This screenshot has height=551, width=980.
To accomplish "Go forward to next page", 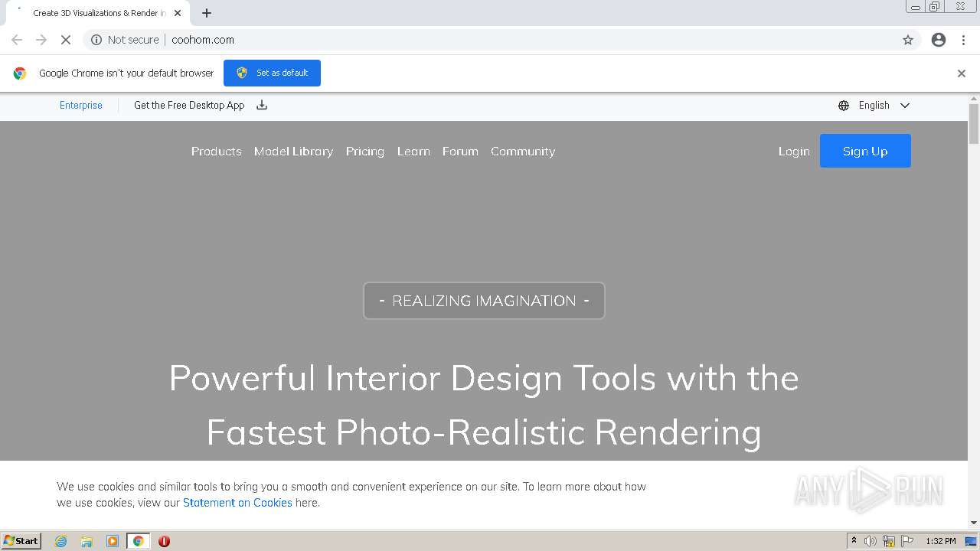I will 41,40.
